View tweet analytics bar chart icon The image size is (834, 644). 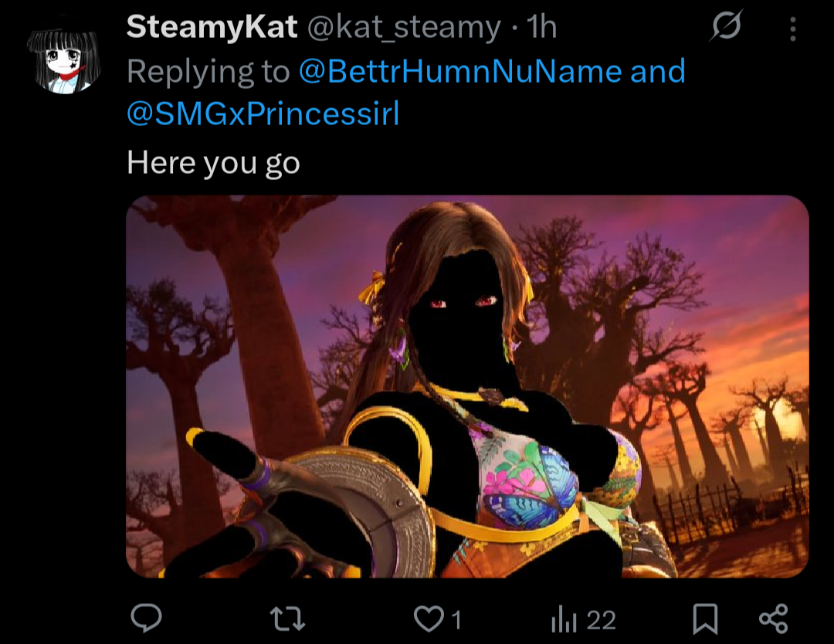tap(564, 619)
